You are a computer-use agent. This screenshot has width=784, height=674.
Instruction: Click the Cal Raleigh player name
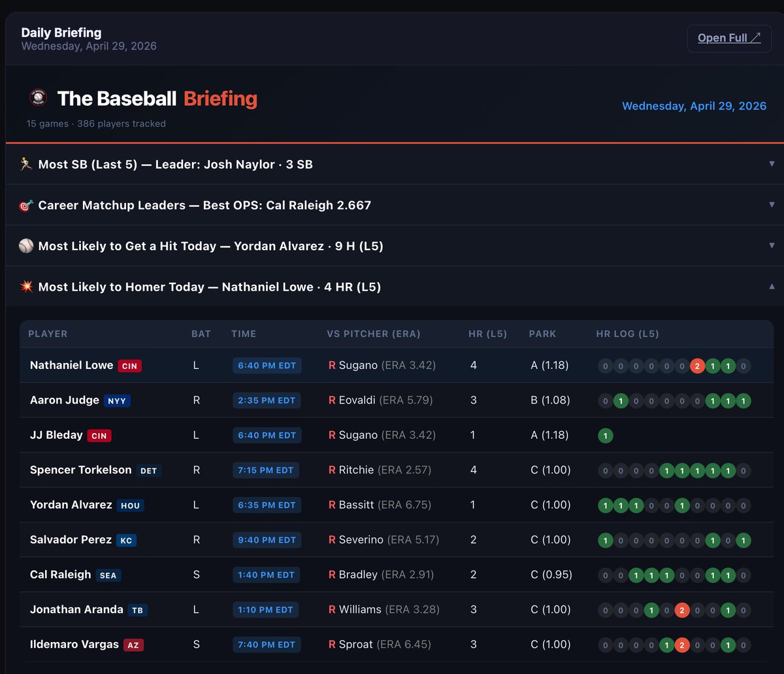pos(61,574)
